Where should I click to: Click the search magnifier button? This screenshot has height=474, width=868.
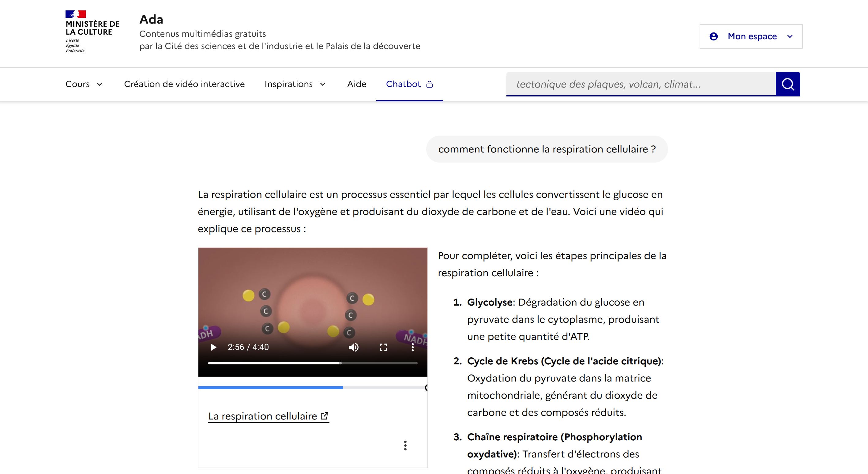[788, 84]
